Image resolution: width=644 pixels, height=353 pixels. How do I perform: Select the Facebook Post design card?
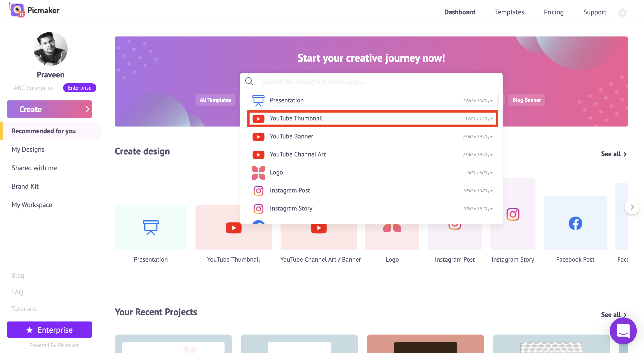tap(575, 223)
